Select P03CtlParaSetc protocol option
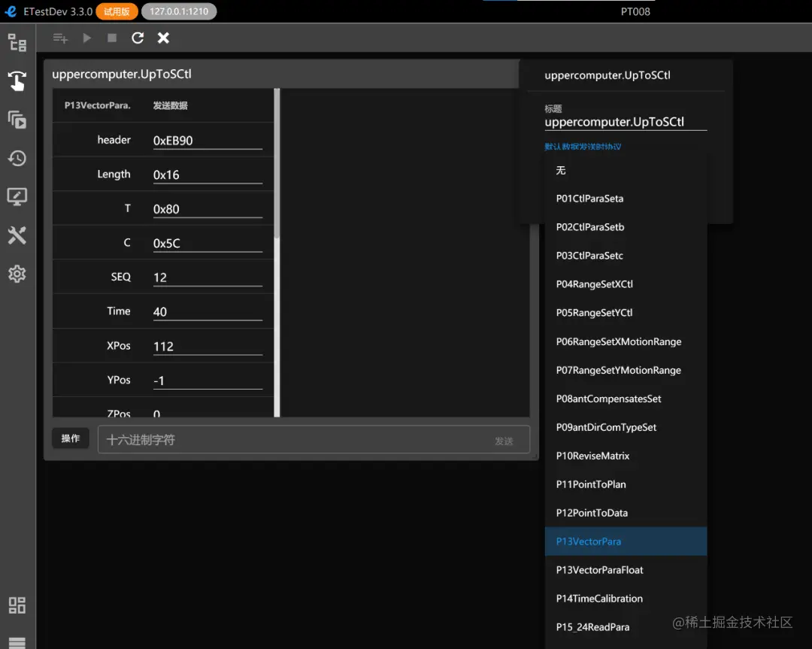The image size is (812, 649). 626,256
